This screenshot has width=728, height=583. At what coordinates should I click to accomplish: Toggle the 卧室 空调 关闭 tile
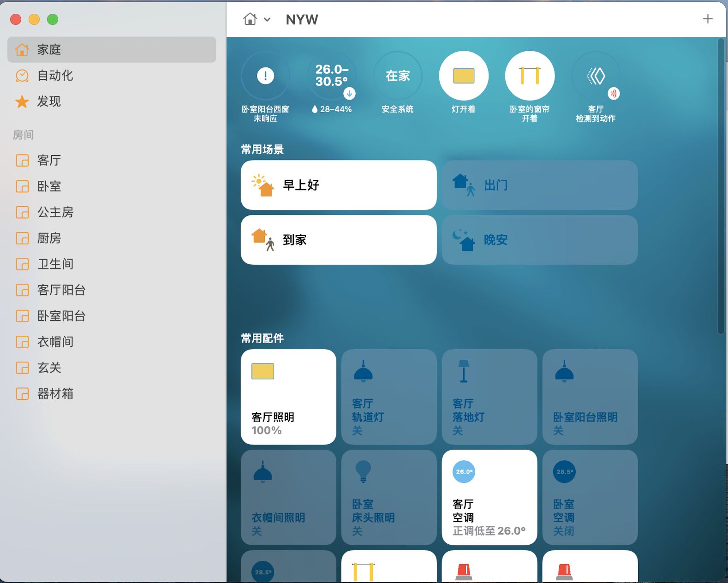(x=590, y=497)
